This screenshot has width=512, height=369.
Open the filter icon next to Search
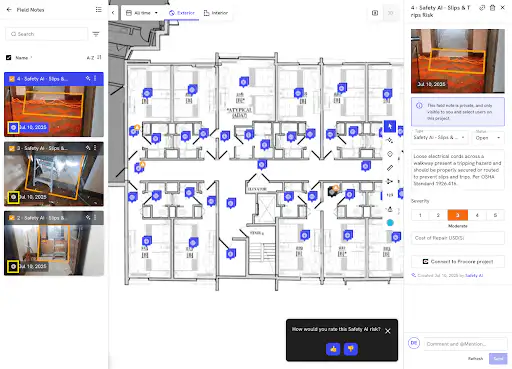click(x=96, y=34)
